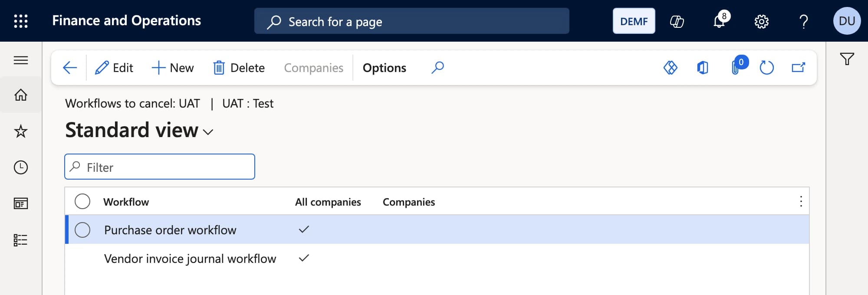This screenshot has width=868, height=295.
Task: Select the Purchase order workflow row circle
Action: 82,230
